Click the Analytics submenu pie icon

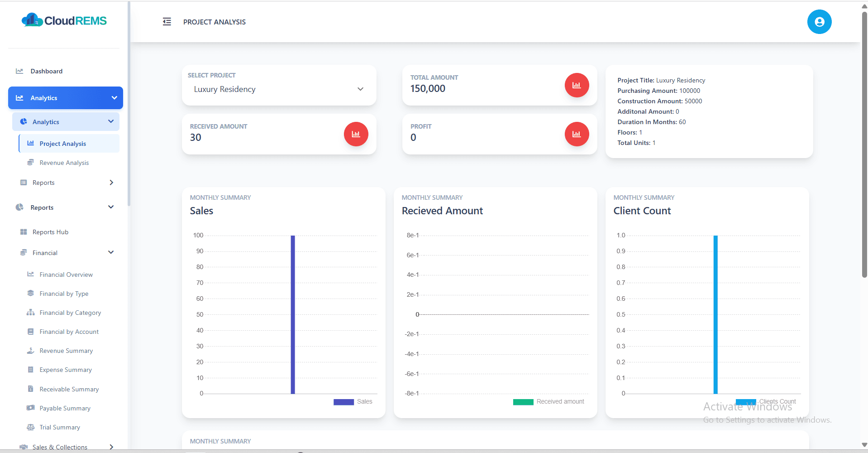(x=24, y=121)
